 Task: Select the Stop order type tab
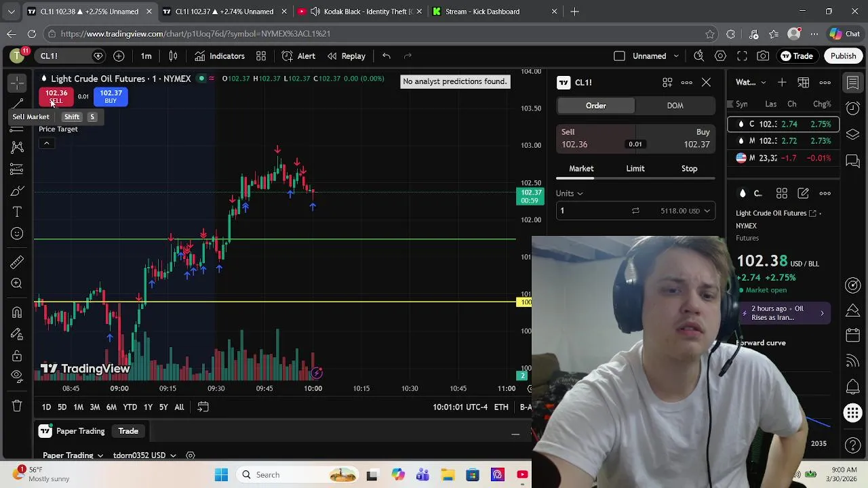(x=689, y=169)
